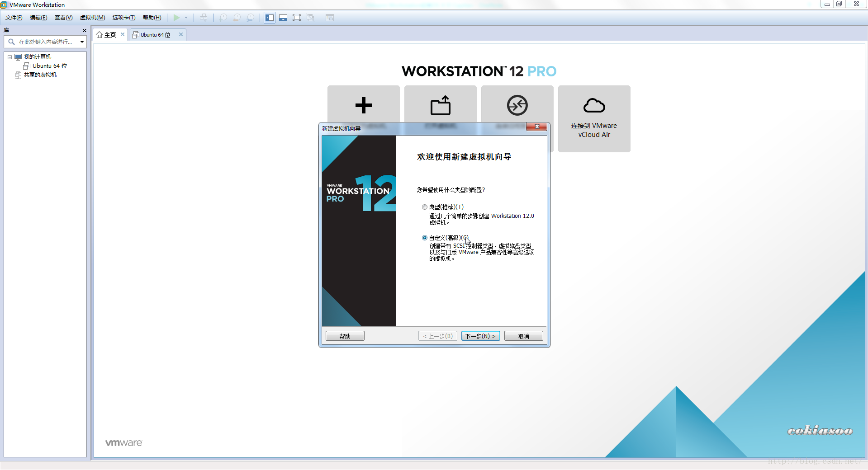The width and height of the screenshot is (868, 470).
Task: Click the open virtual machine icon
Action: tap(441, 105)
